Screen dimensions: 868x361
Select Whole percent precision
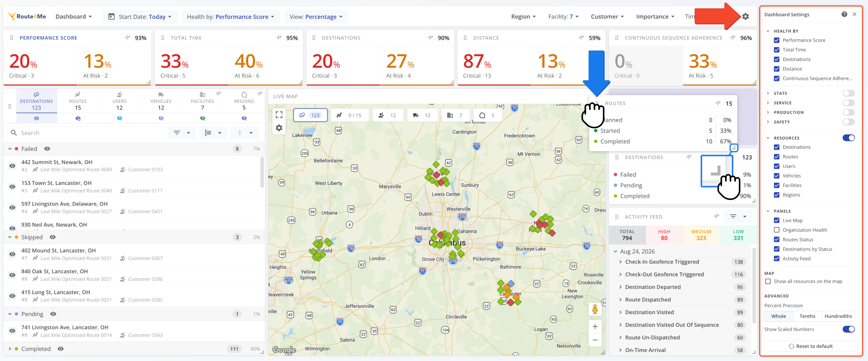click(779, 316)
